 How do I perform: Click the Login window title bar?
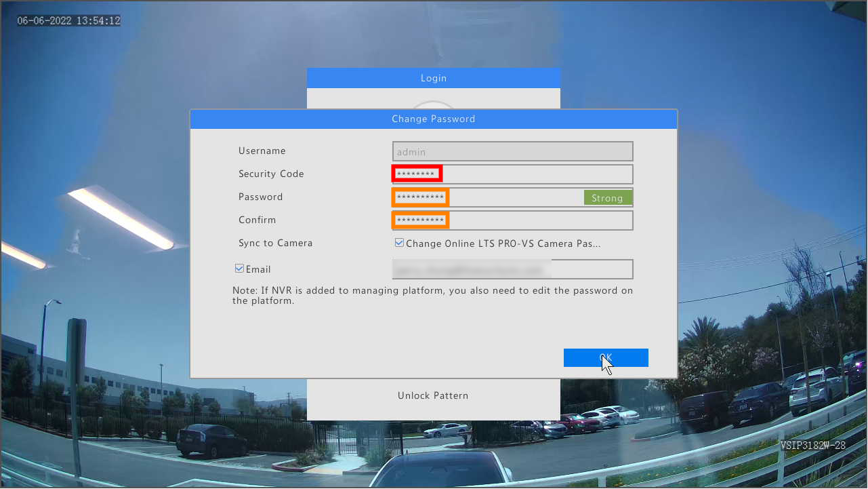pyautogui.click(x=434, y=78)
